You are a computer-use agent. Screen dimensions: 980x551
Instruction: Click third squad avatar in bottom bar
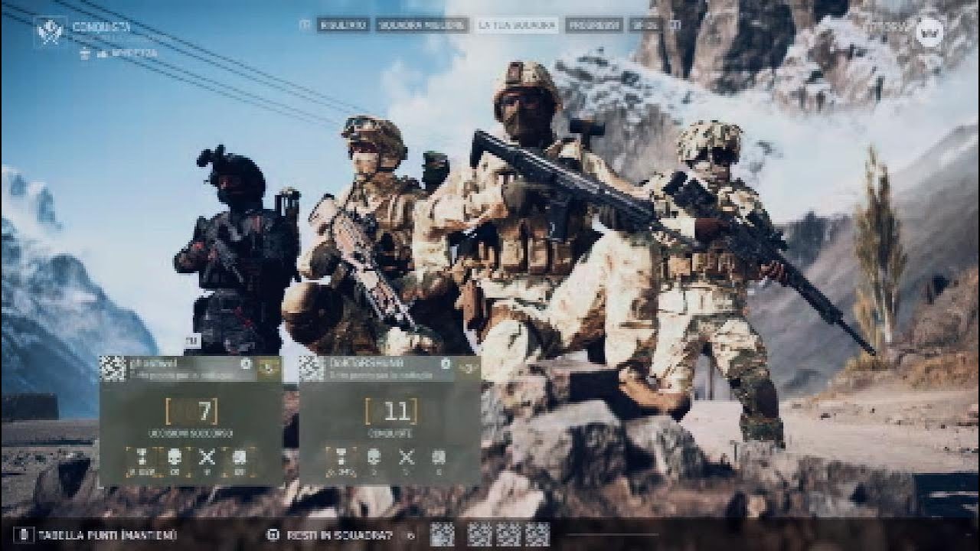click(508, 534)
